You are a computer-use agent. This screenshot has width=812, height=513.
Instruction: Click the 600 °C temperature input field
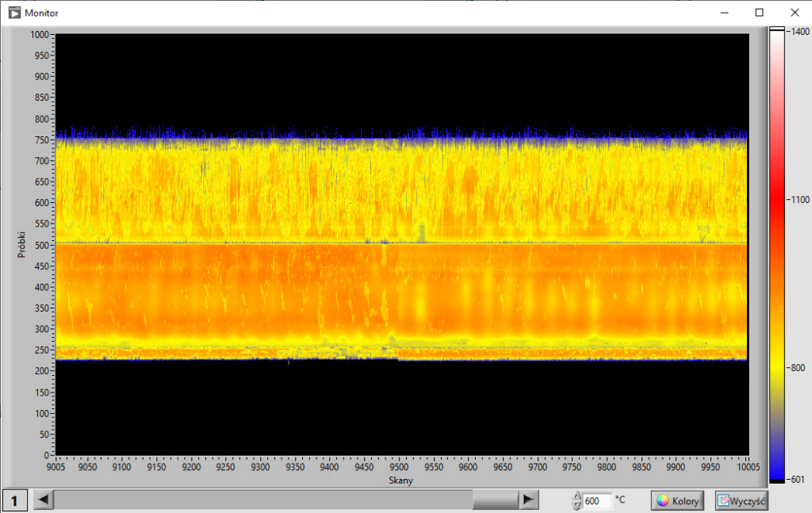pos(596,500)
